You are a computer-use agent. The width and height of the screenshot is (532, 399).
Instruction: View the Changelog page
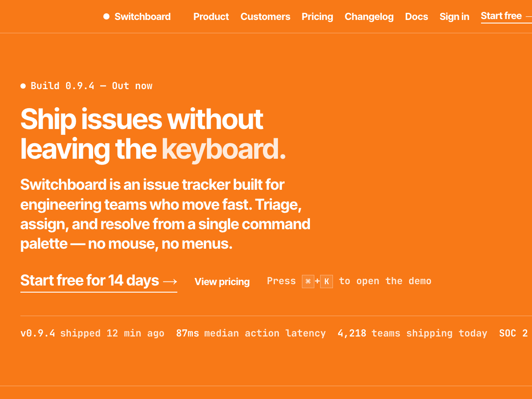pyautogui.click(x=369, y=16)
